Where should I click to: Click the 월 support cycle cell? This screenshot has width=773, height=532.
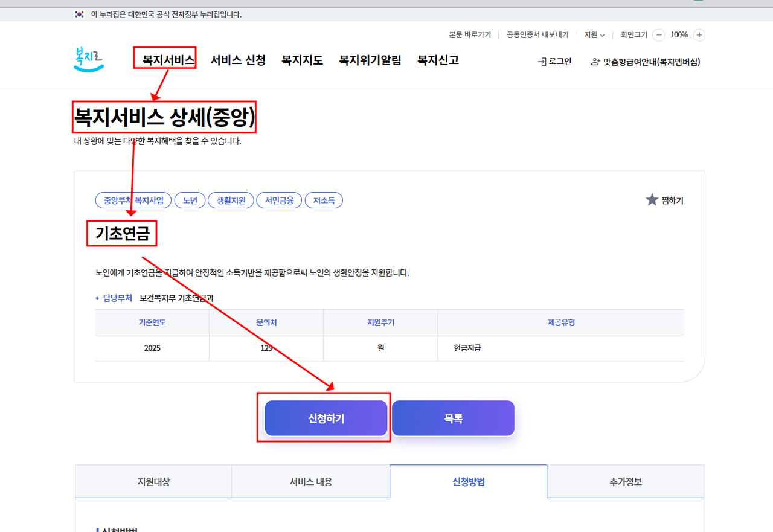pyautogui.click(x=380, y=348)
